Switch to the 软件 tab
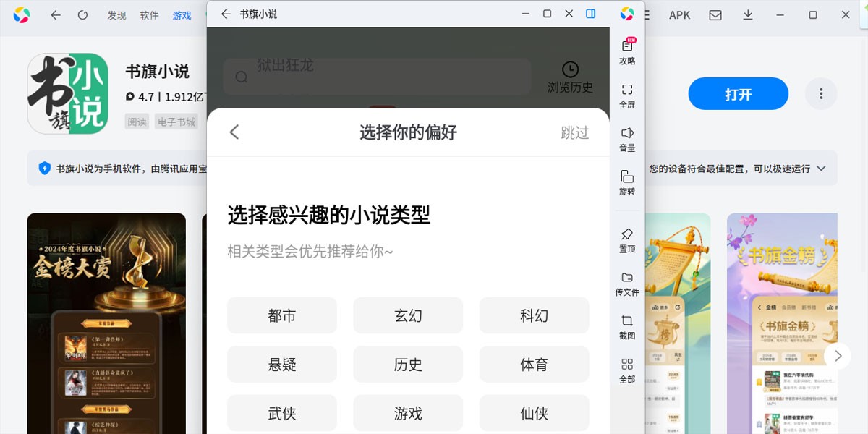This screenshot has height=434, width=868. coord(150,15)
